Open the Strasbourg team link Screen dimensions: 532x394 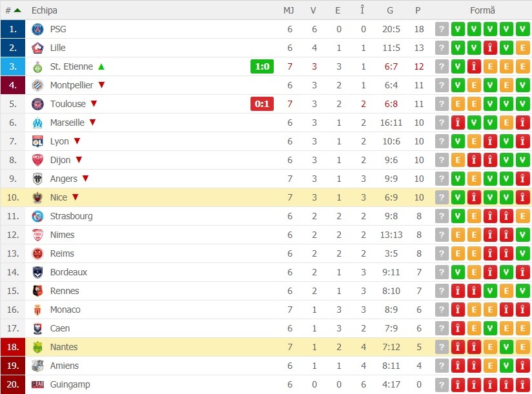[71, 216]
